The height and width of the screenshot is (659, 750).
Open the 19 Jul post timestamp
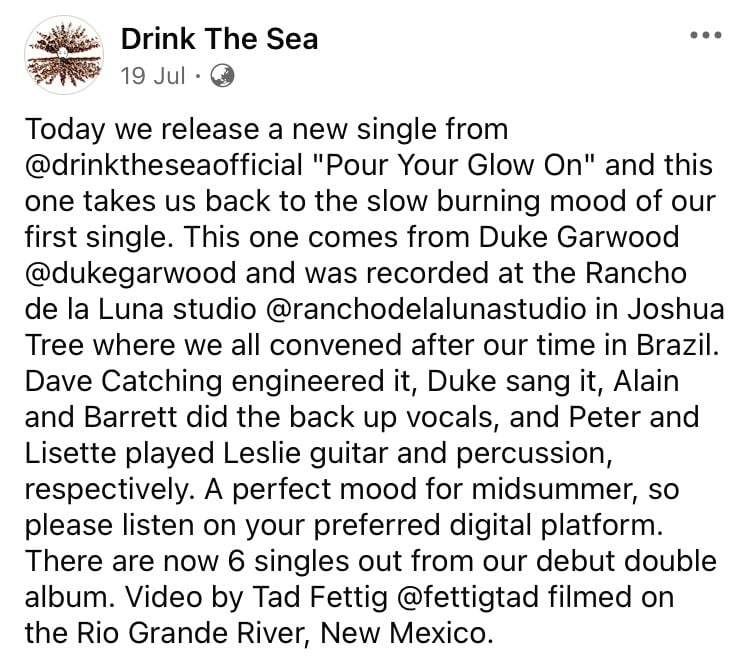tap(153, 76)
